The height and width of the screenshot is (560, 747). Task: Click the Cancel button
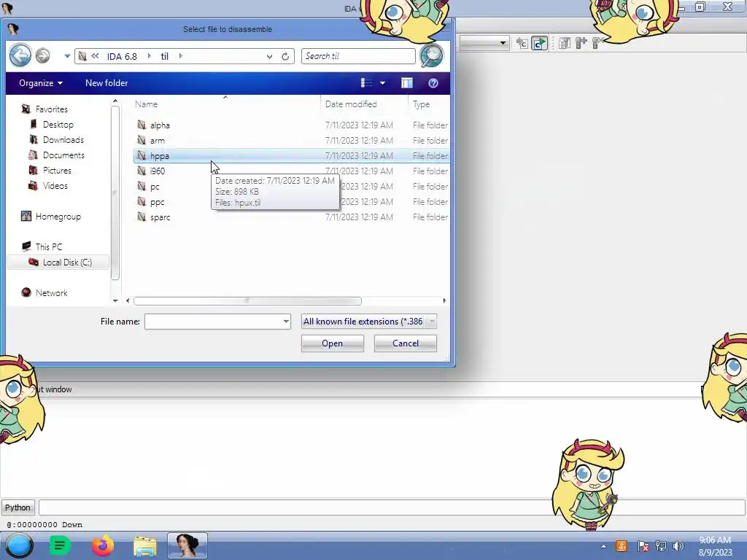pos(406,343)
